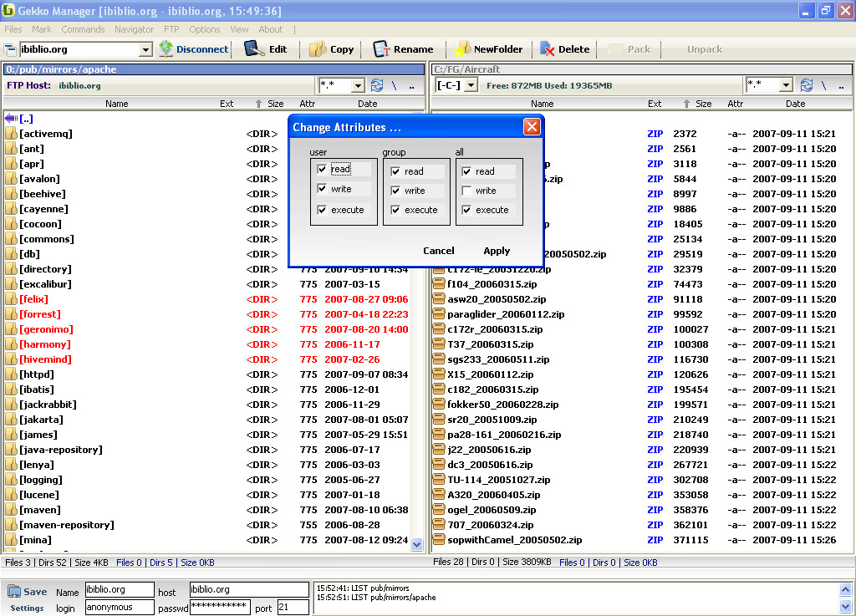Click the Save Settings disk icon
856x616 pixels.
pos(15,592)
